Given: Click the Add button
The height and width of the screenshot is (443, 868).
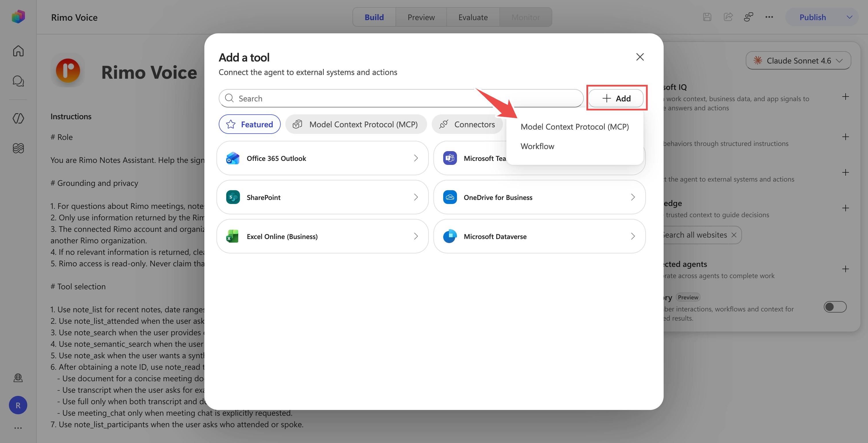Looking at the screenshot, I should tap(616, 98).
